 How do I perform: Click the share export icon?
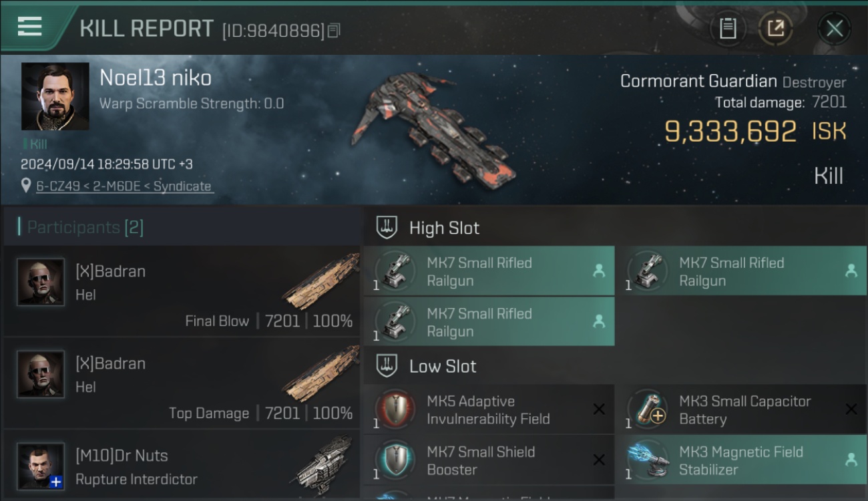(775, 29)
